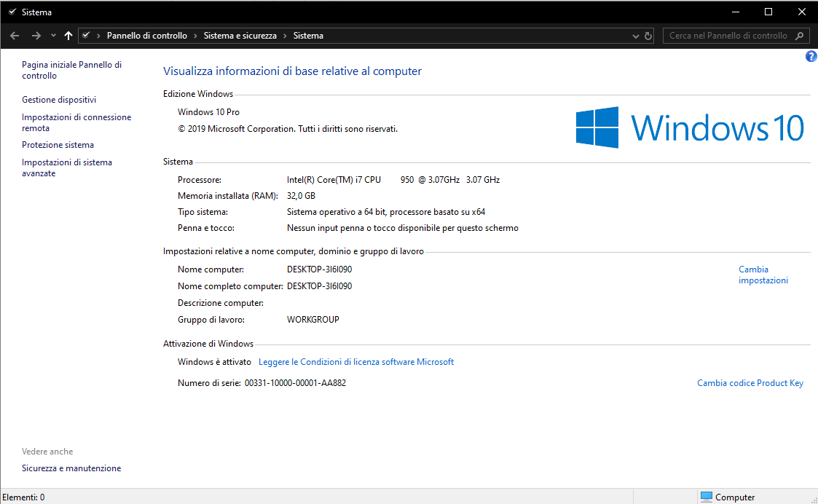Click the Sistema title bar icon
This screenshot has height=504, width=818.
(x=12, y=12)
